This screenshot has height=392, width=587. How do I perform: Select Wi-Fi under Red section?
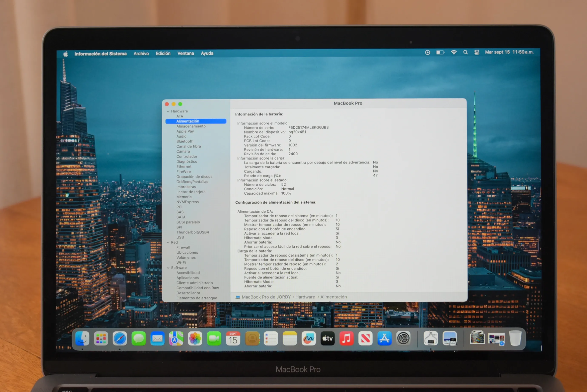tap(181, 263)
